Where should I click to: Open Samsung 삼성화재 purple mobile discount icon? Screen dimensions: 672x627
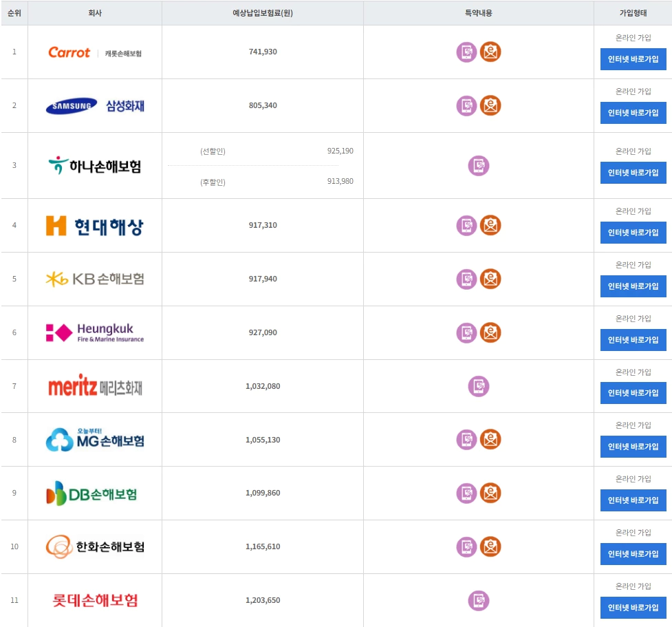click(x=466, y=106)
